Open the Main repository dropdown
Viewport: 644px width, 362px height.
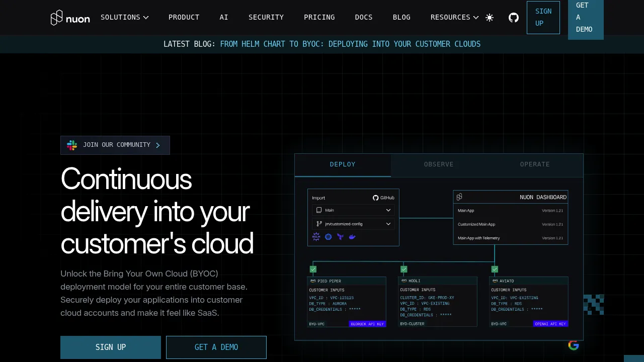[x=353, y=210]
